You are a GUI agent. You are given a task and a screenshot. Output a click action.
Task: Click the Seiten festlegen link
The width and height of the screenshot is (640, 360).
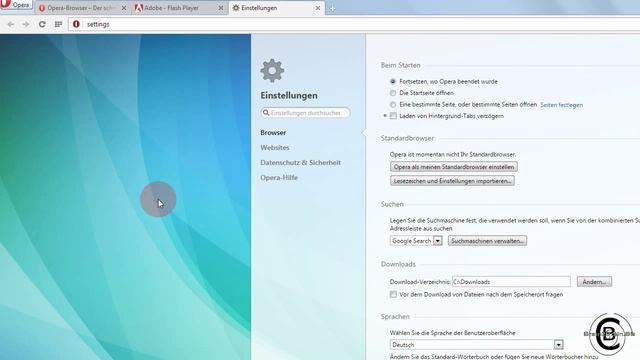tap(561, 105)
